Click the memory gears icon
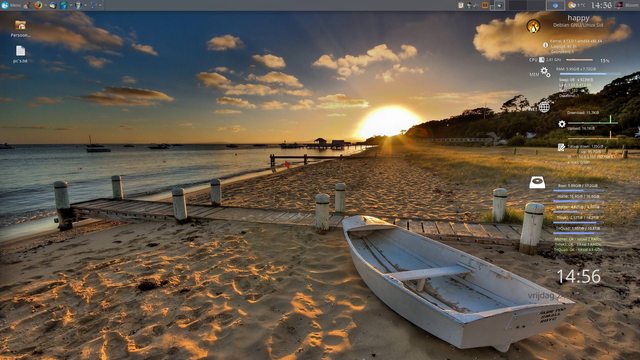The image size is (640, 360). tap(545, 72)
